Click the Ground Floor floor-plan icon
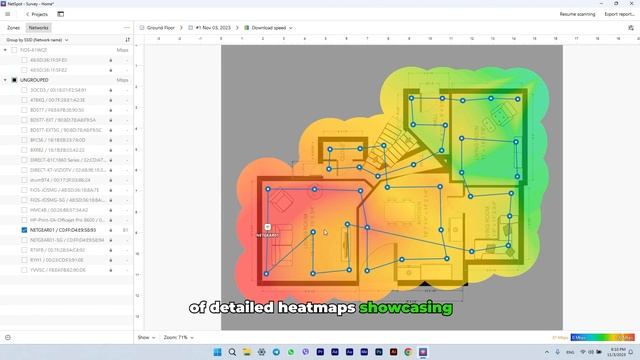 click(x=142, y=28)
